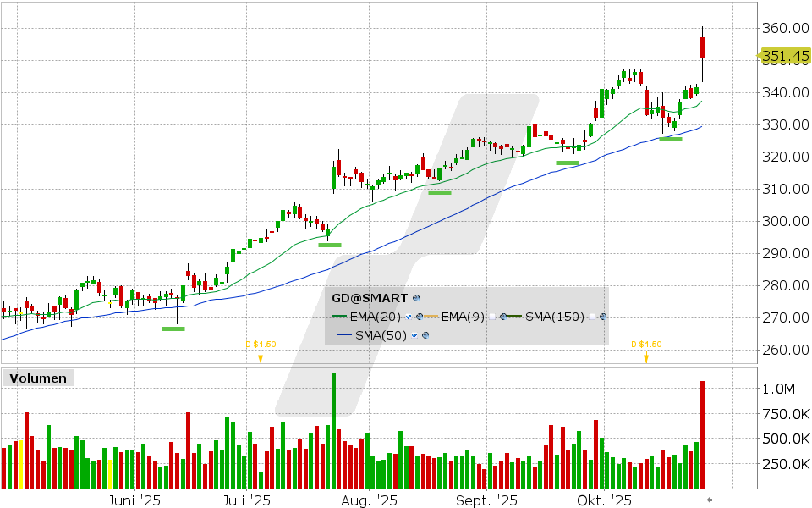The width and height of the screenshot is (812, 508).
Task: Uncheck the EMA(20) visibility checkbox
Action: tap(409, 317)
